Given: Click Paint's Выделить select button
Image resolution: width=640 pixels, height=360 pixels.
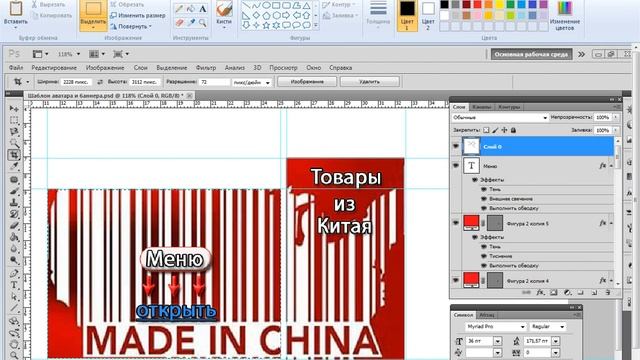Looking at the screenshot, I should 93,16.
